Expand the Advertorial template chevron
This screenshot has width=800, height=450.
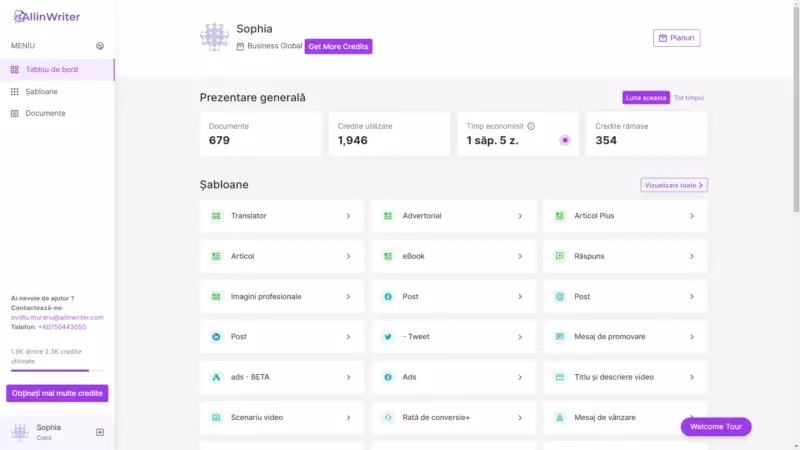(520, 216)
